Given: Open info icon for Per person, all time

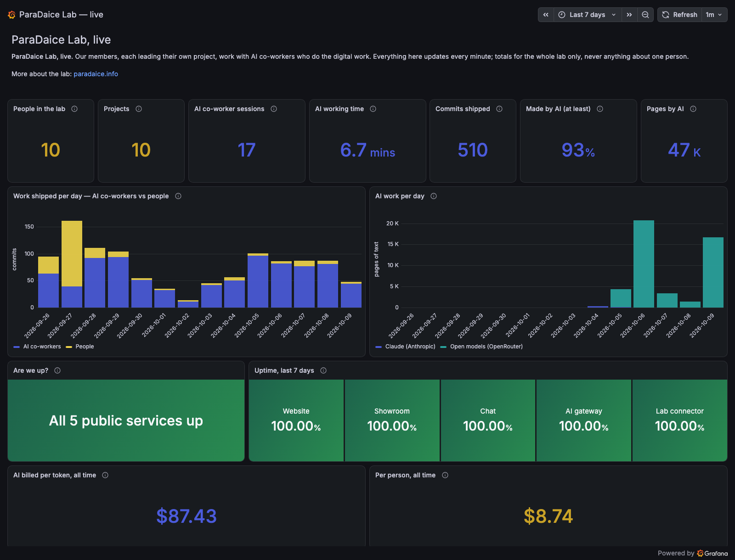Looking at the screenshot, I should click(x=445, y=475).
